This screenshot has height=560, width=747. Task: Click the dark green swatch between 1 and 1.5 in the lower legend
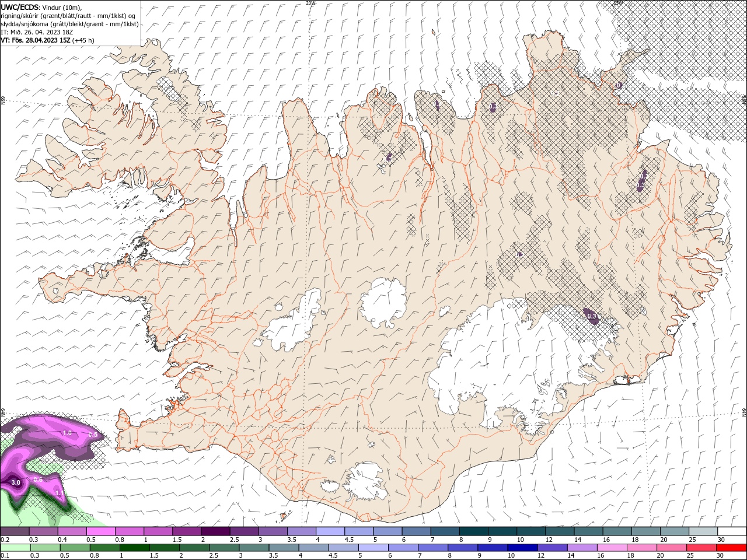pos(135,548)
